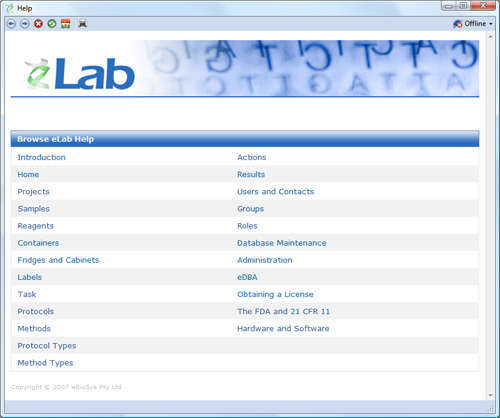Open the Introduction help topic

pyautogui.click(x=41, y=157)
